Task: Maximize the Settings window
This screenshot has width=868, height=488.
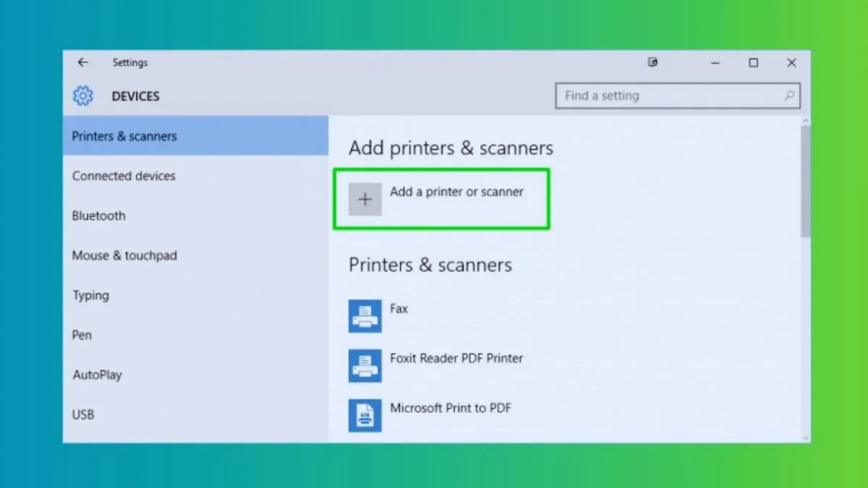Action: point(753,63)
